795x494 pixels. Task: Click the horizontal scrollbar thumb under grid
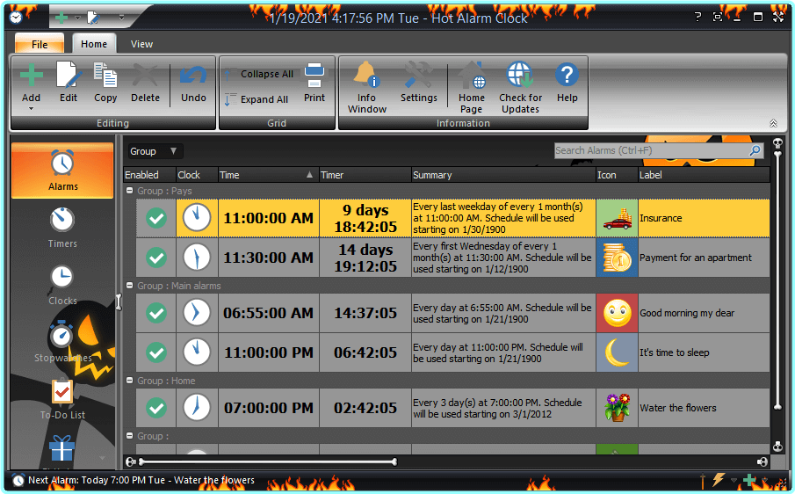pos(268,462)
